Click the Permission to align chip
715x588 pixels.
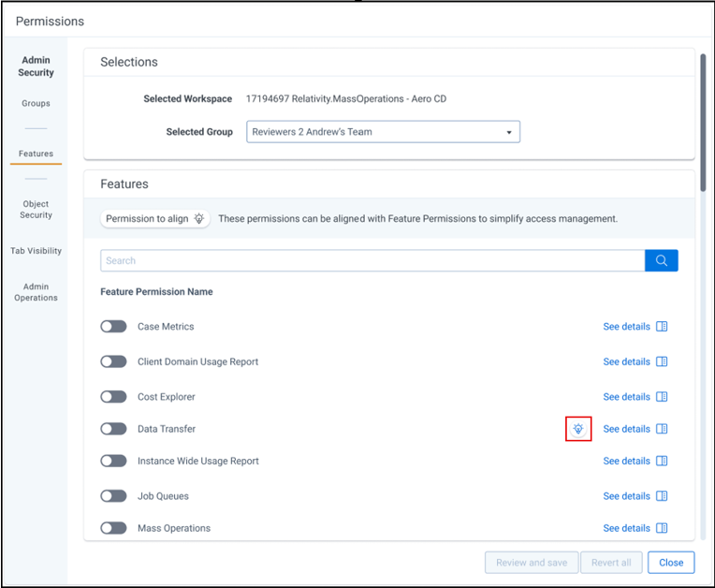[x=155, y=218]
